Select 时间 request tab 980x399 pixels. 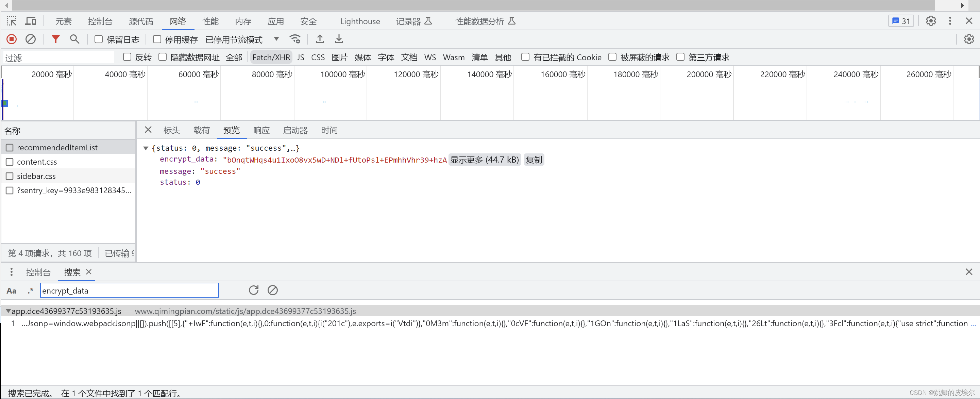tap(329, 131)
